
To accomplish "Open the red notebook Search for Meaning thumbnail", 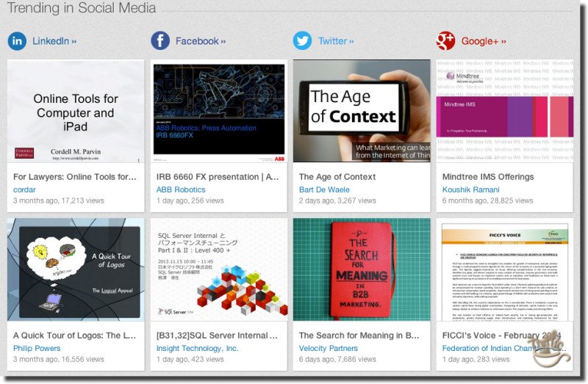I will (362, 269).
